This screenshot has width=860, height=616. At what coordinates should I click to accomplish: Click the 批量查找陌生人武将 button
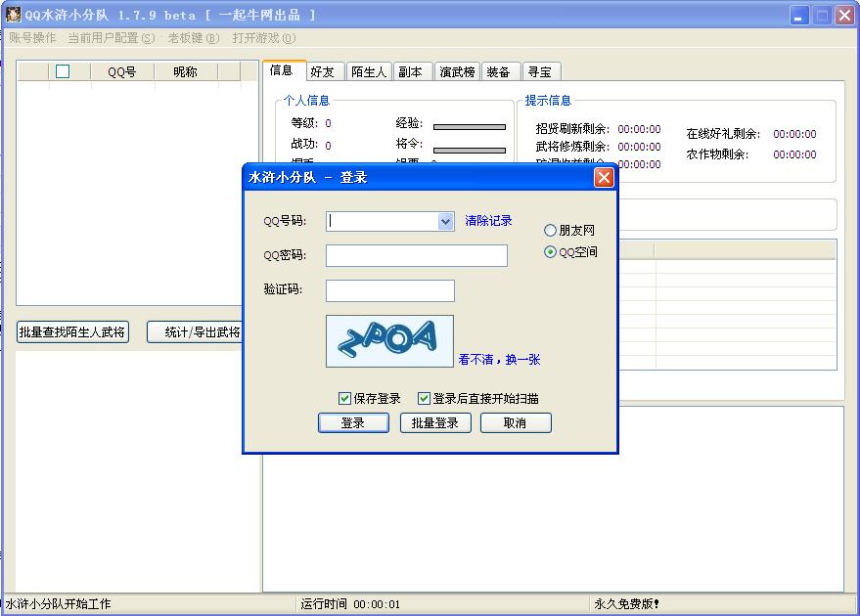[x=72, y=332]
